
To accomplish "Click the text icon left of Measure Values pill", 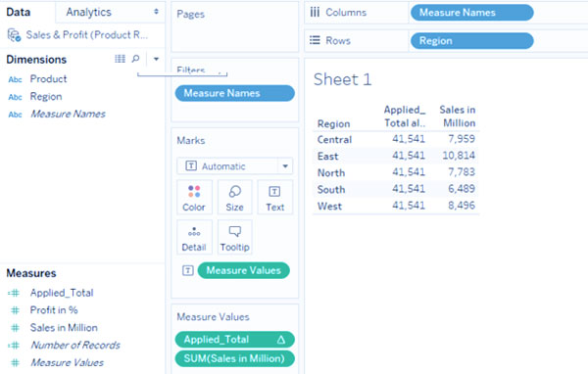I will click(188, 270).
